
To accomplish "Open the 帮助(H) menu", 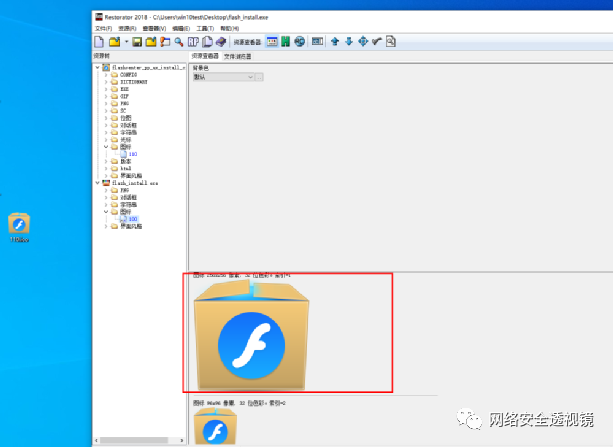I will (229, 29).
